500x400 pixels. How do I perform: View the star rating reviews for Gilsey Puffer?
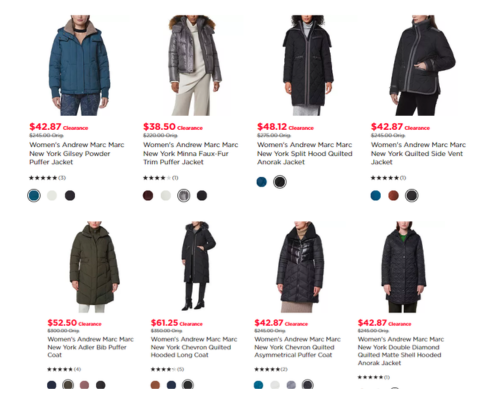coord(47,178)
